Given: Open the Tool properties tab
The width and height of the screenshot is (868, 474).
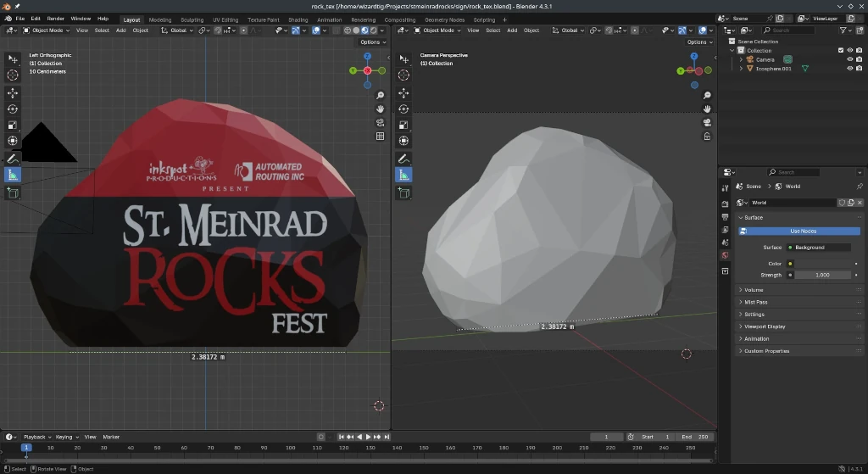Looking at the screenshot, I should pos(725,188).
